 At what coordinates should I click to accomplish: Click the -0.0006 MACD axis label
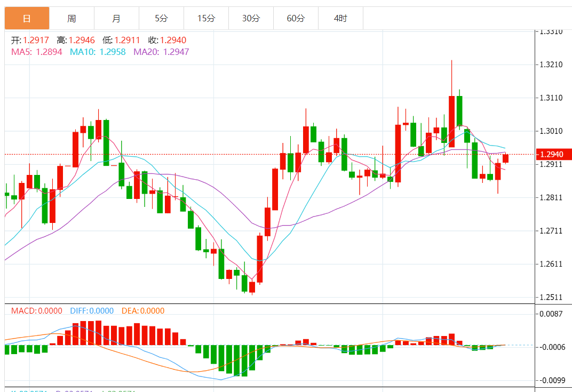tap(551, 347)
